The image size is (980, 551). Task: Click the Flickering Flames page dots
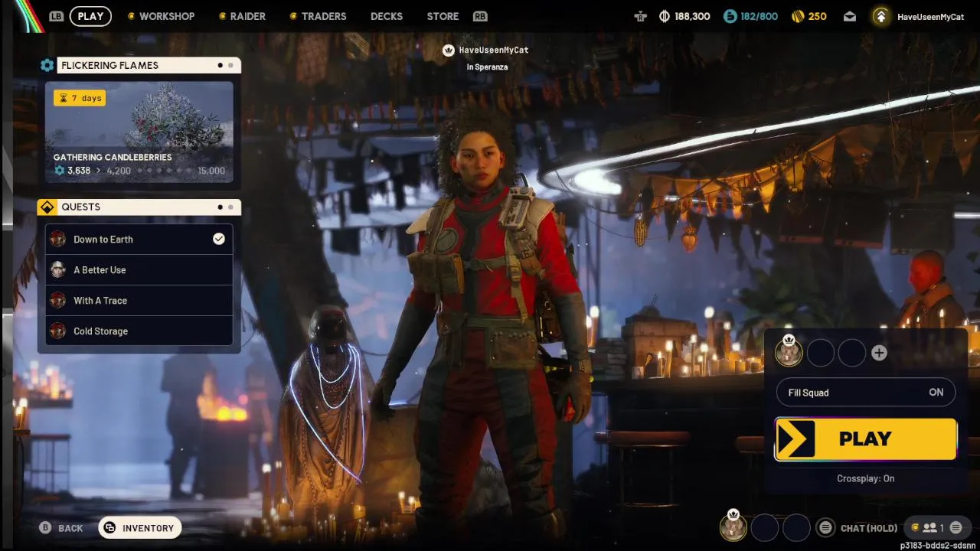pyautogui.click(x=225, y=66)
